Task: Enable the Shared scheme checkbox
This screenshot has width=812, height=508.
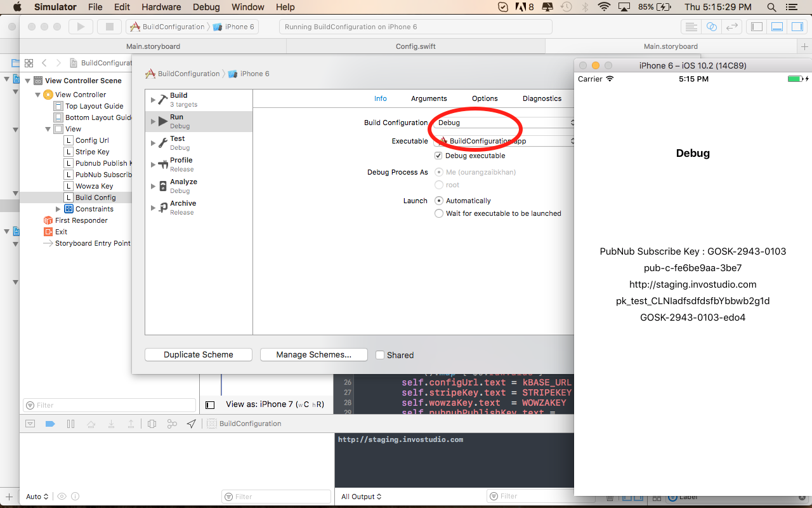Action: (380, 355)
